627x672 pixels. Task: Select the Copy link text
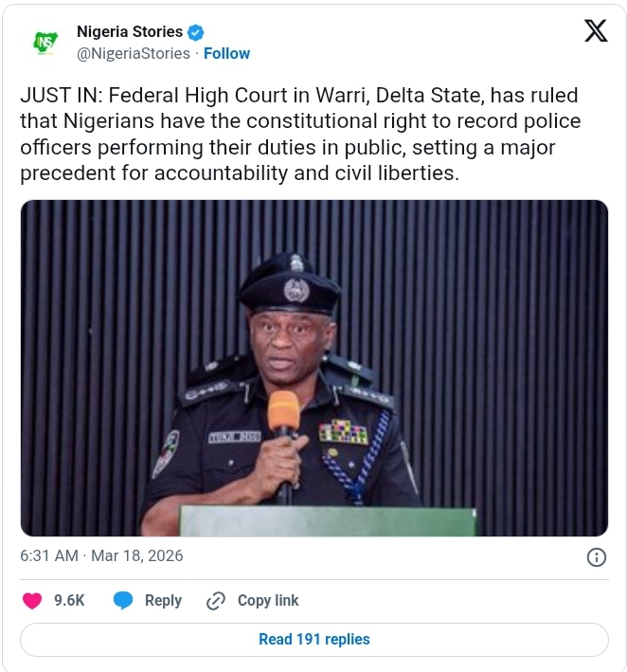(268, 601)
